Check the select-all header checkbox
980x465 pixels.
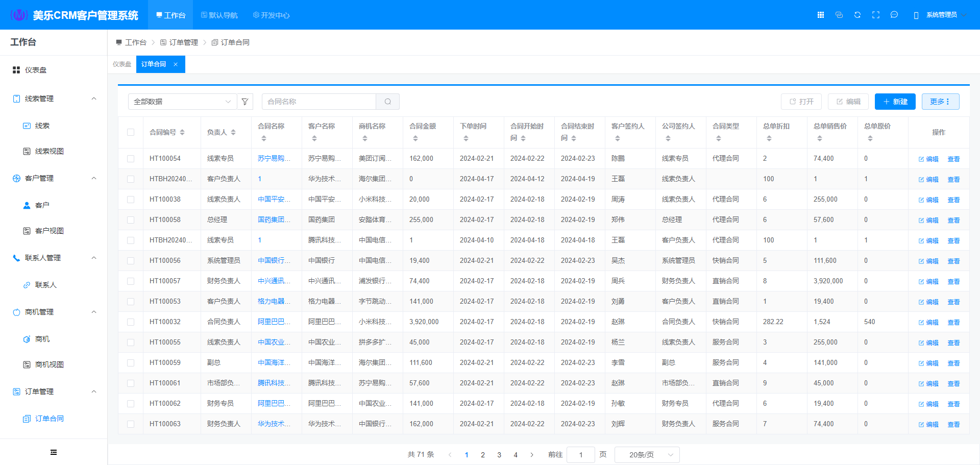click(x=131, y=132)
